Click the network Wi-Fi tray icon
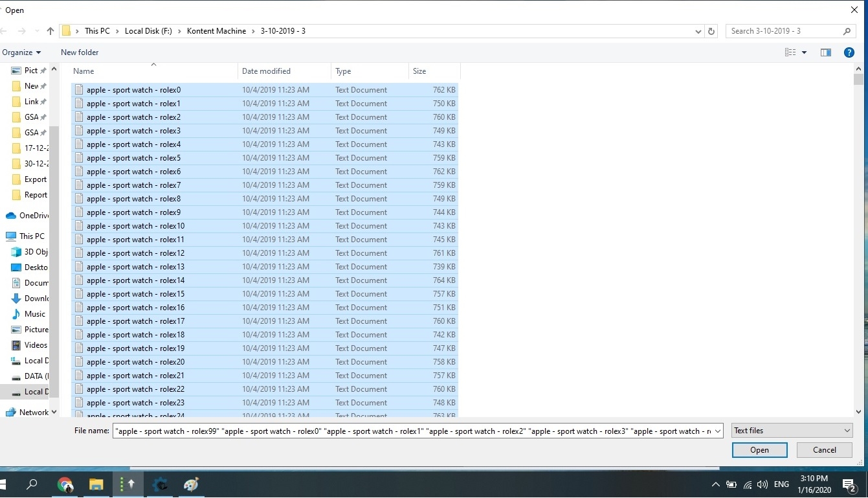The height and width of the screenshot is (498, 868). point(748,484)
